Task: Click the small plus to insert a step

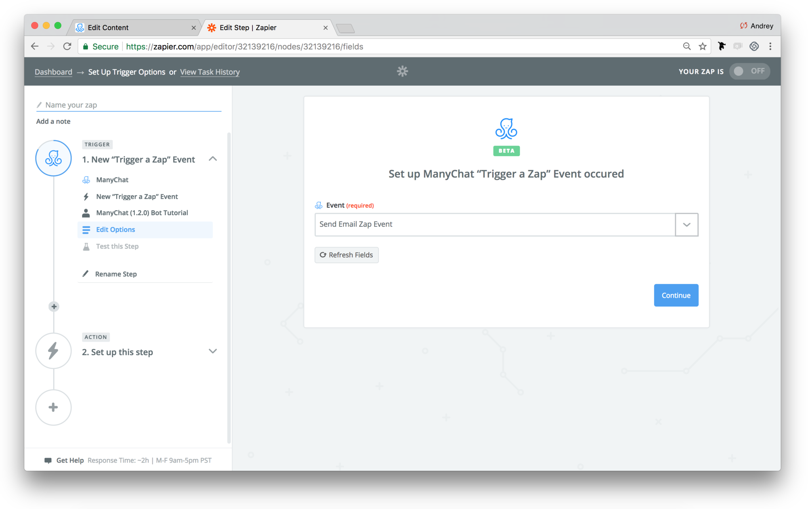Action: (54, 306)
